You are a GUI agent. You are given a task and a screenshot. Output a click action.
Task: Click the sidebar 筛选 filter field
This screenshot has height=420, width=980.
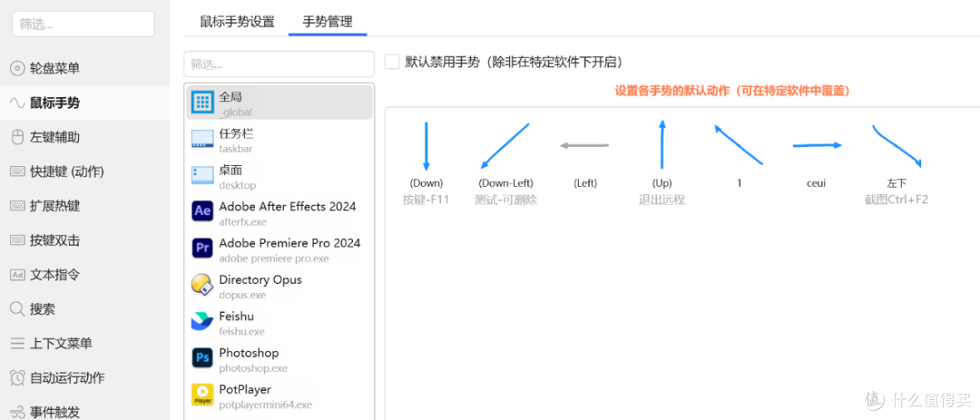83,24
